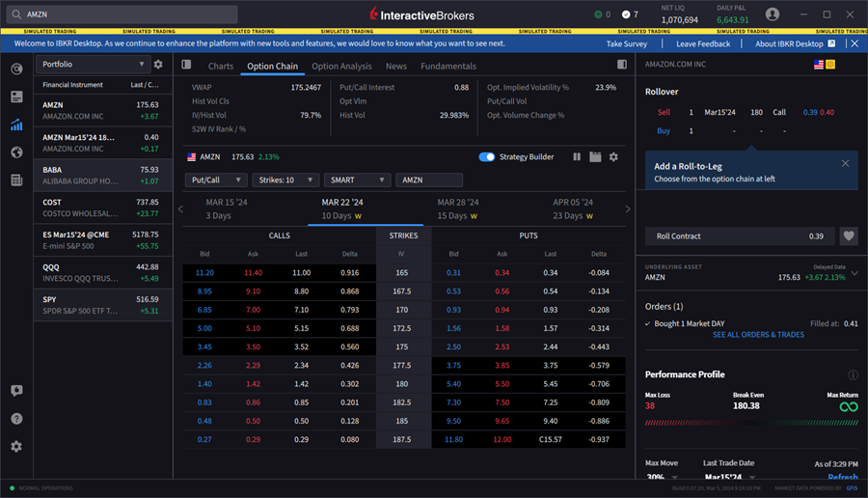Image resolution: width=868 pixels, height=498 pixels.
Task: Click the option chain calendar icon
Action: [x=595, y=156]
